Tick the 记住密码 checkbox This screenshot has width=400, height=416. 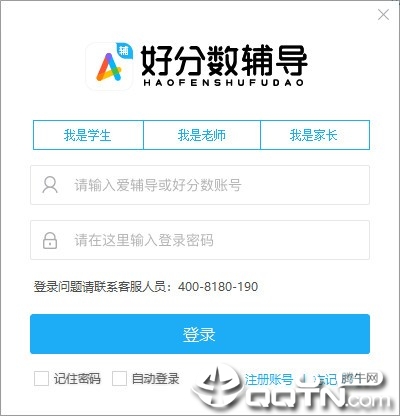(41, 379)
